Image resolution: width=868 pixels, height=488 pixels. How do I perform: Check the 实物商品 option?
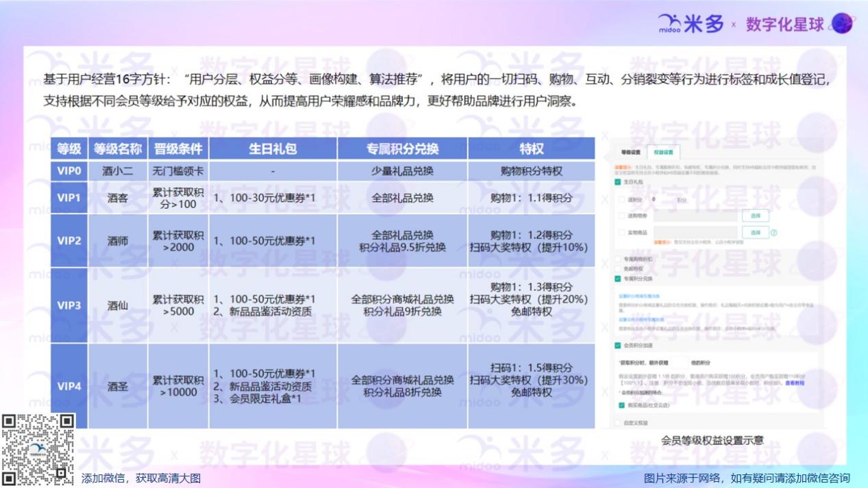[x=622, y=233]
